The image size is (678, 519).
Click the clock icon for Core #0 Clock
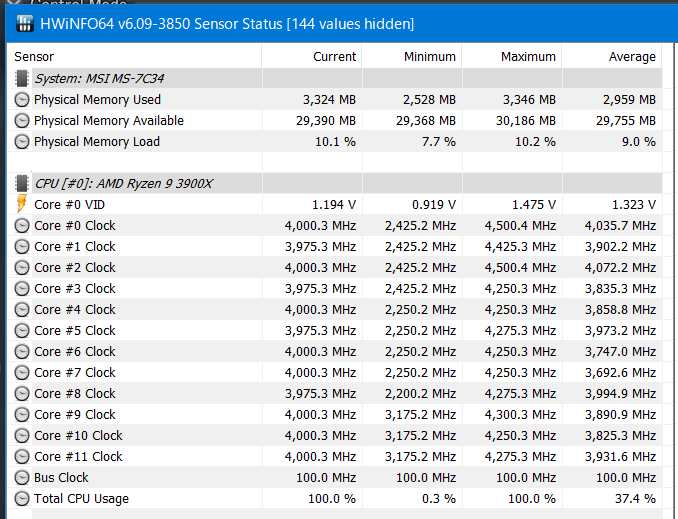[x=22, y=226]
